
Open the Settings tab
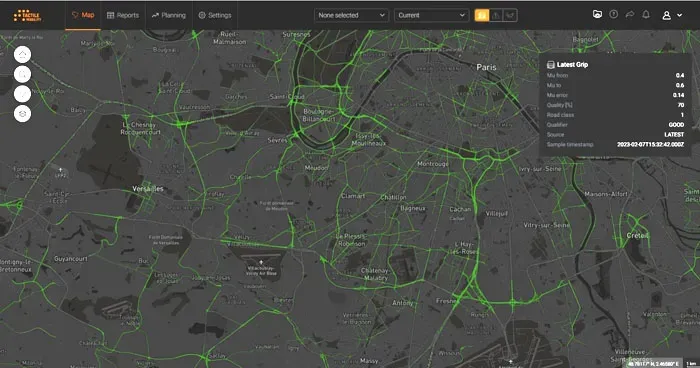[x=215, y=15]
